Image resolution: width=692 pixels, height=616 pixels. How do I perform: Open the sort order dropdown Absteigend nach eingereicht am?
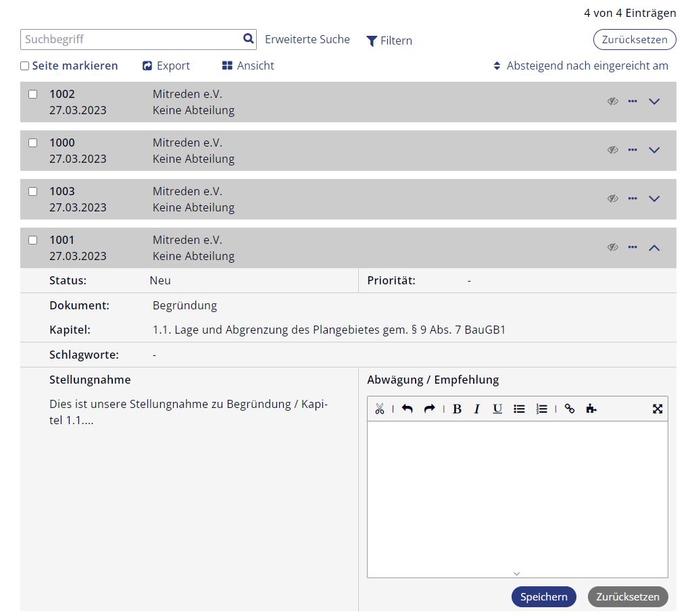coord(581,66)
